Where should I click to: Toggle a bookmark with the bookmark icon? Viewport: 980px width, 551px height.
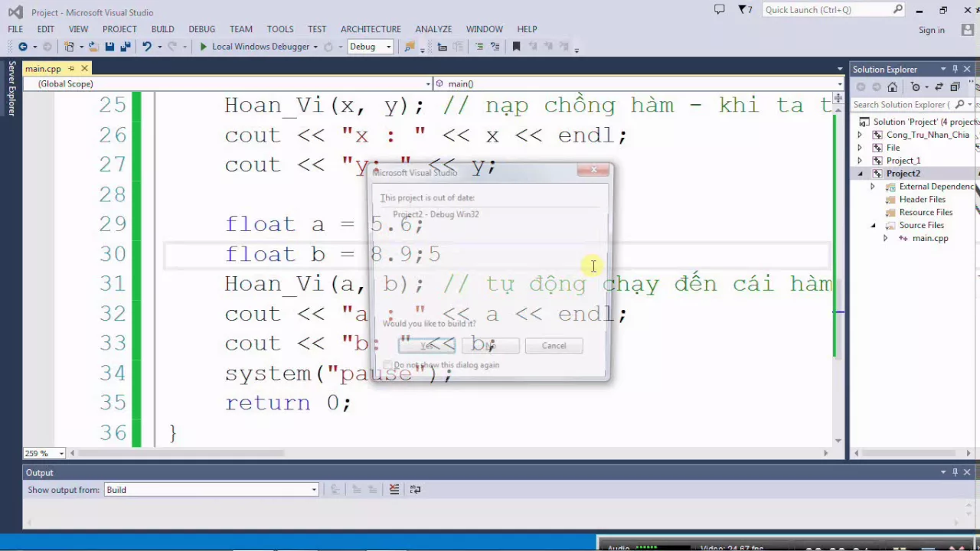click(x=516, y=47)
